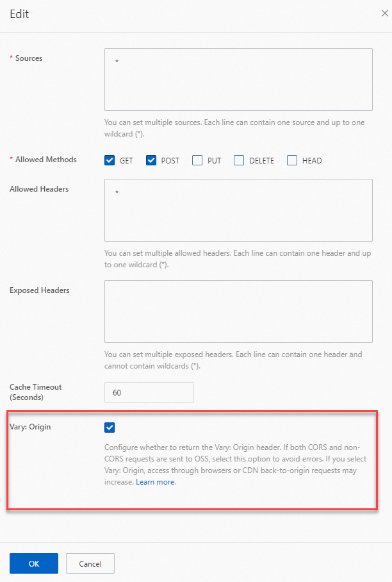Open the Learn more link

click(155, 482)
